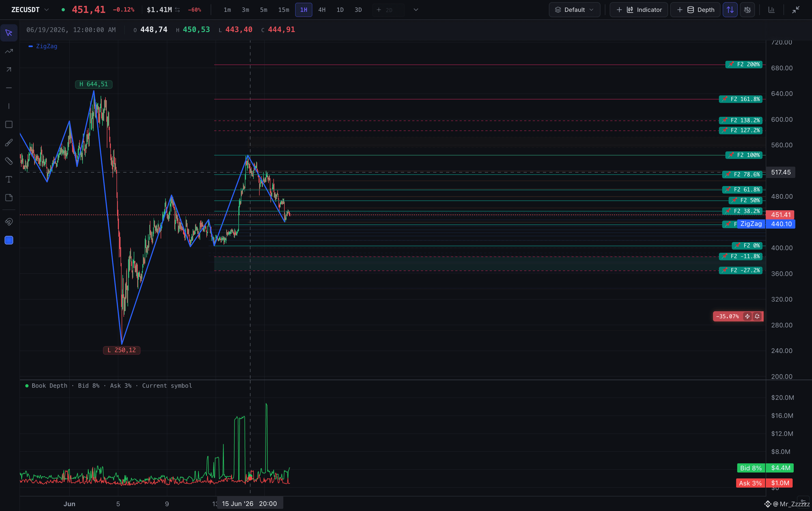812x511 pixels.
Task: Select the F2 -27.2% Fibonacci level label
Action: tap(740, 270)
